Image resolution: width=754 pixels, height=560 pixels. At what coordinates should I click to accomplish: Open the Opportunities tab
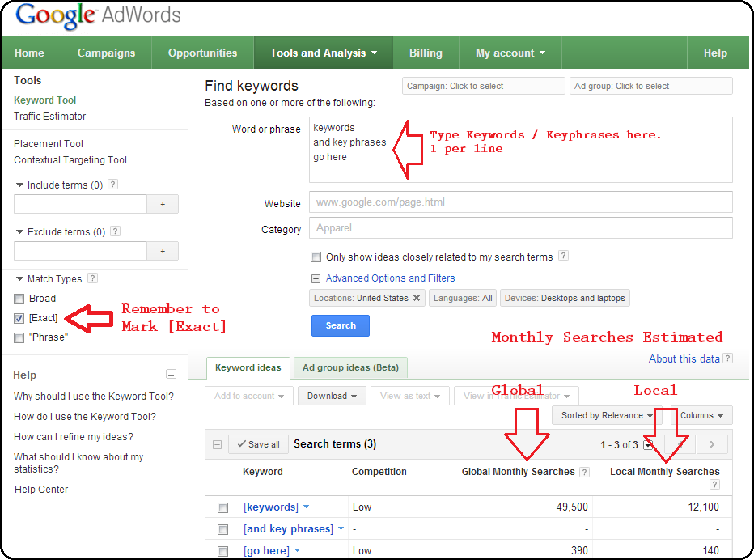202,53
